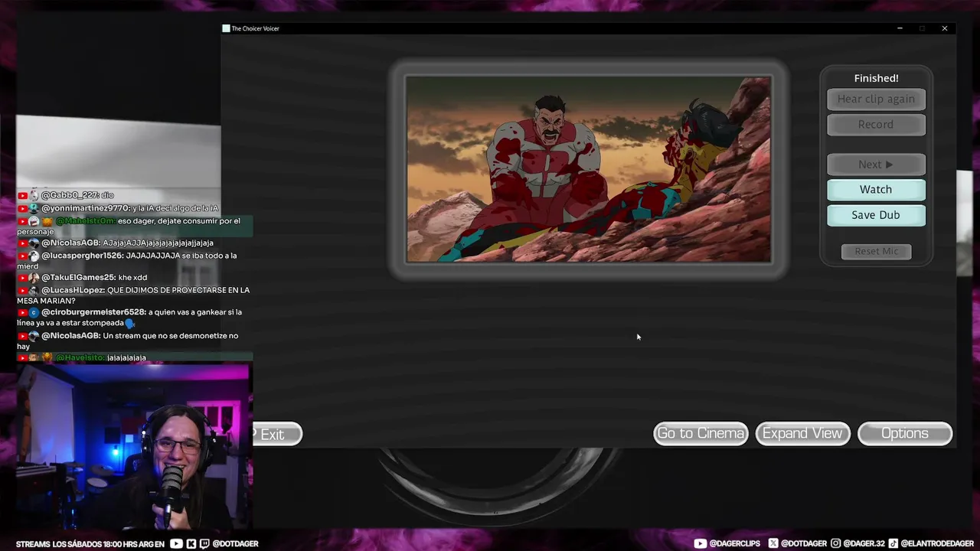Click the "Finished!" status label

[876, 78]
